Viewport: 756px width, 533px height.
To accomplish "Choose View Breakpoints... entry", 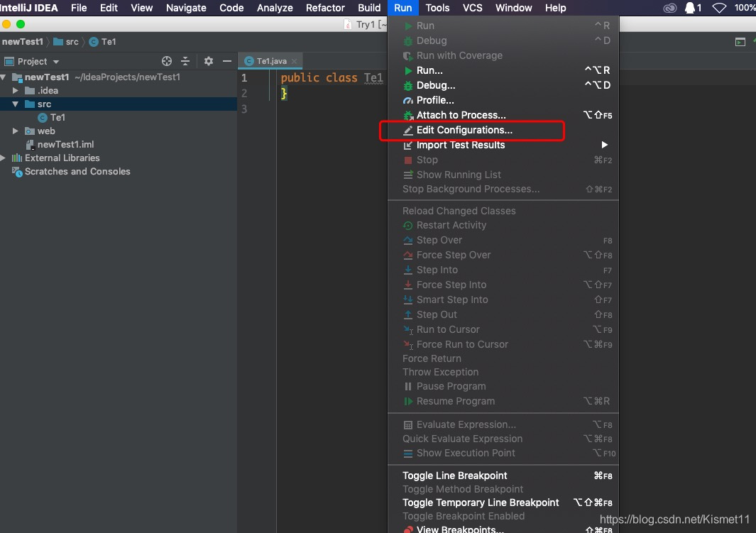I will tap(503, 529).
